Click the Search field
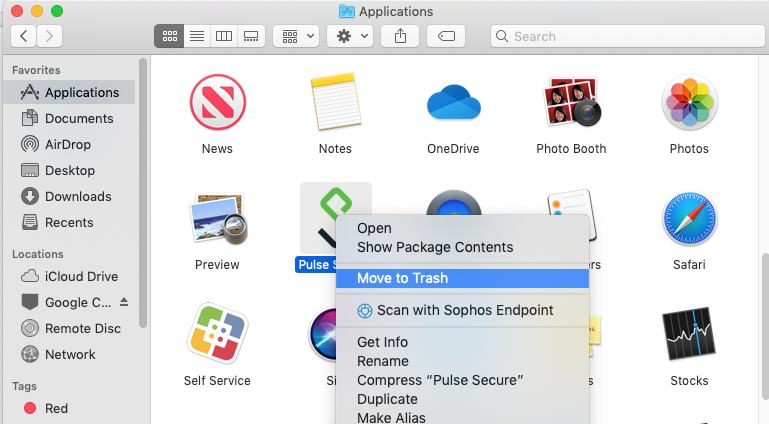The image size is (769, 424). point(629,36)
